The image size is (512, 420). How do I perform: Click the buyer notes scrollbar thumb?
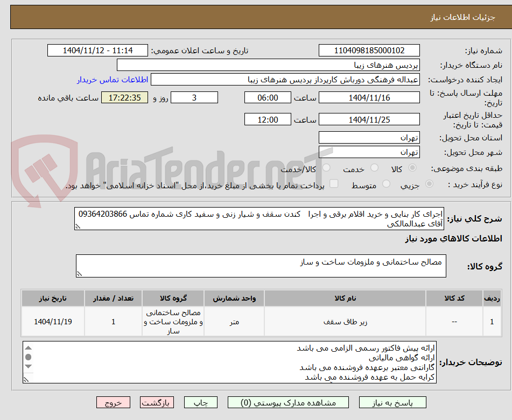[x=29, y=357]
